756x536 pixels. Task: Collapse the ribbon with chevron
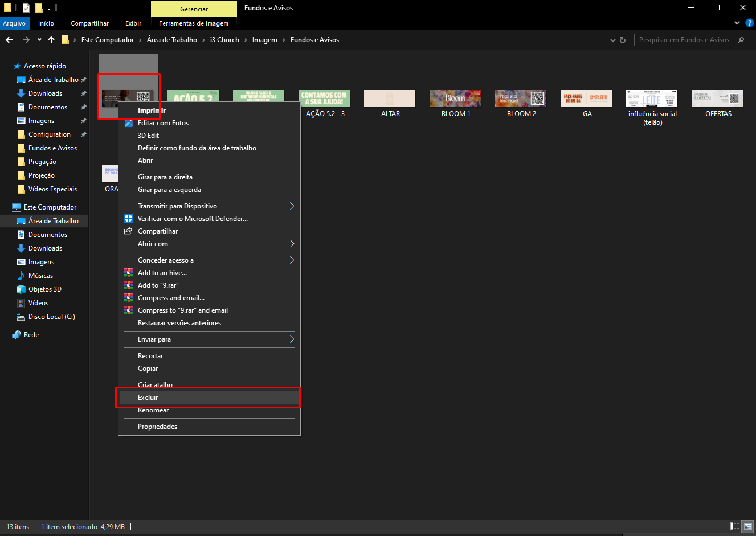click(x=737, y=23)
